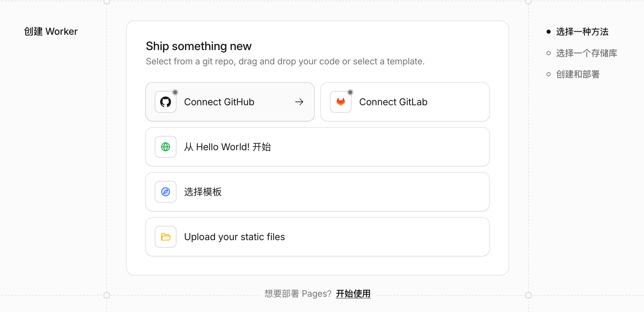Start from the Hello World! option

coord(318,147)
